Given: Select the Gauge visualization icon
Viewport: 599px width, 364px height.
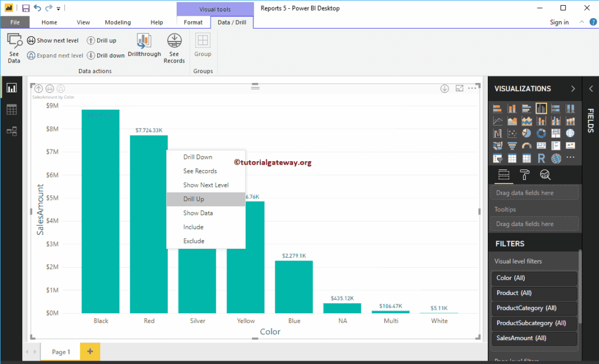Looking at the screenshot, I should click(527, 145).
